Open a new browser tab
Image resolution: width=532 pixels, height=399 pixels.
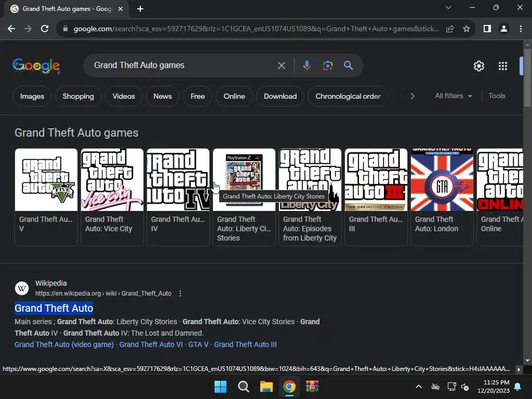pyautogui.click(x=140, y=9)
